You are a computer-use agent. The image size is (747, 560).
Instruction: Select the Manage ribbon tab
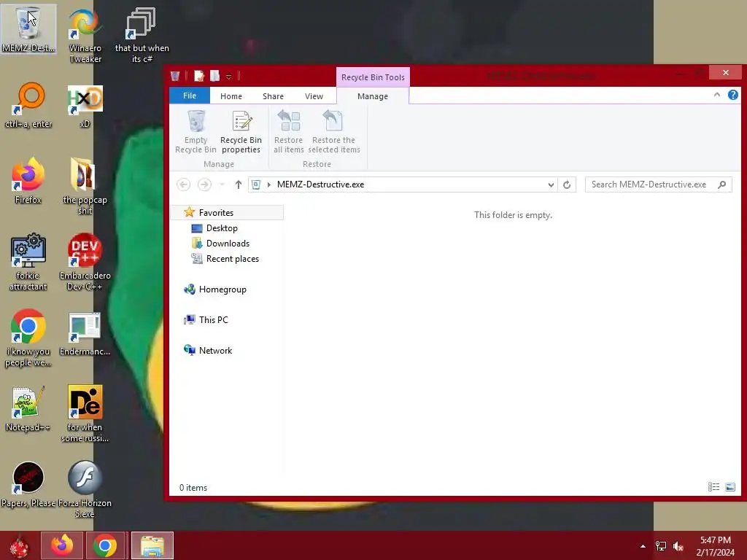click(x=373, y=96)
